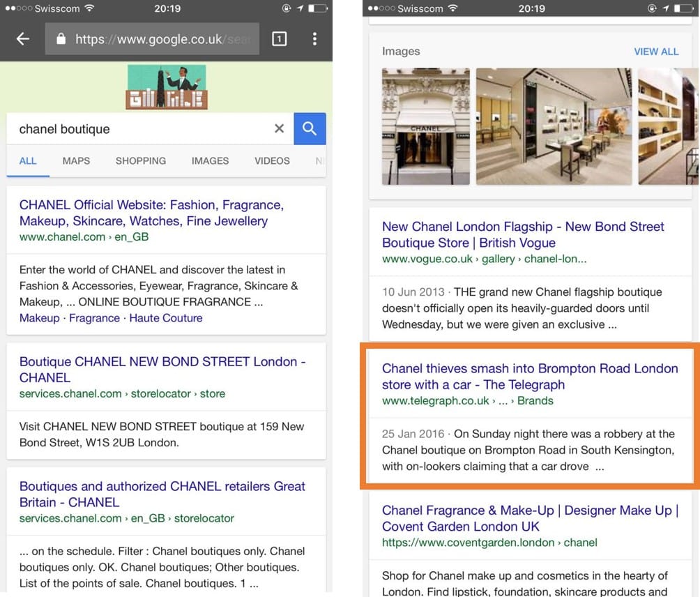Tap the blue magnifier search button
Viewport: 700px width, 597px height.
point(310,128)
